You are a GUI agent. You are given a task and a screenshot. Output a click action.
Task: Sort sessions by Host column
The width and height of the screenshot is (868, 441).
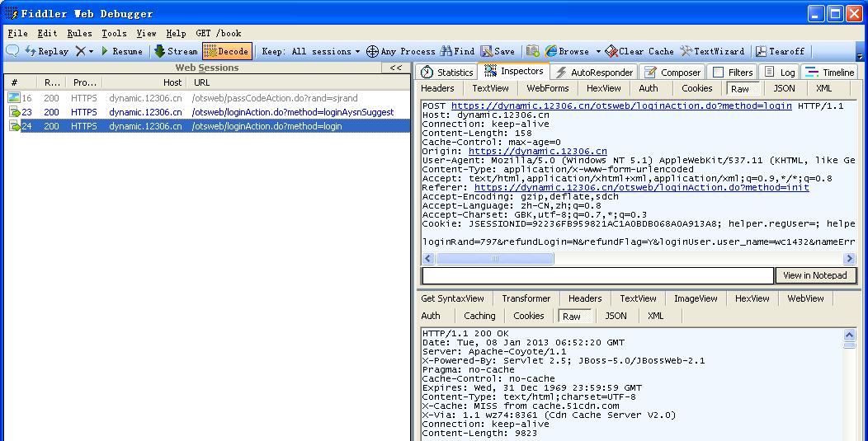tap(145, 82)
